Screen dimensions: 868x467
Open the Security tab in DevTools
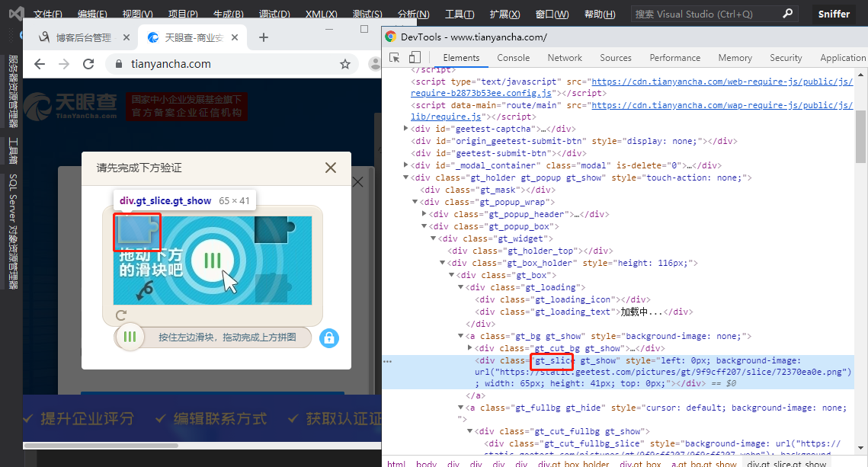(786, 58)
